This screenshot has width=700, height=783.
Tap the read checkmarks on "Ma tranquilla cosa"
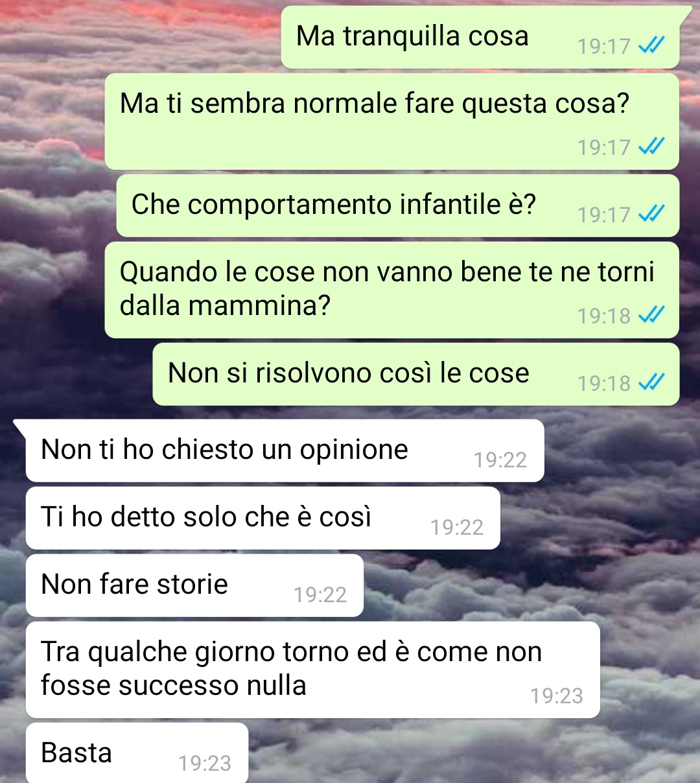(651, 45)
